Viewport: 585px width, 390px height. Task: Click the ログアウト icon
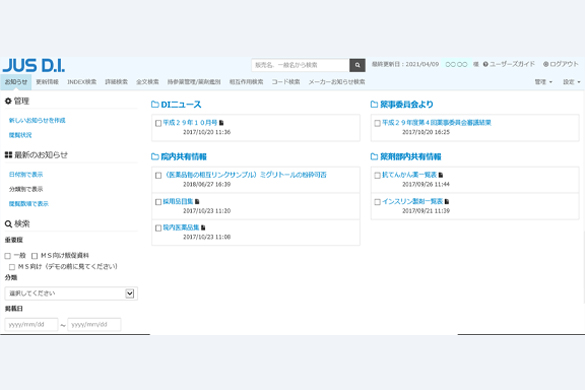click(546, 64)
